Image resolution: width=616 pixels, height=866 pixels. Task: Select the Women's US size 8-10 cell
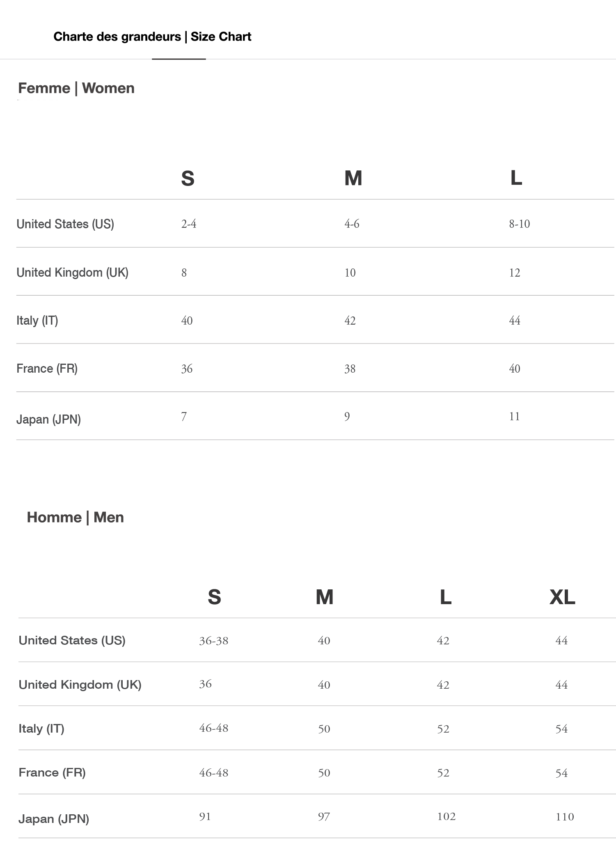pyautogui.click(x=519, y=224)
